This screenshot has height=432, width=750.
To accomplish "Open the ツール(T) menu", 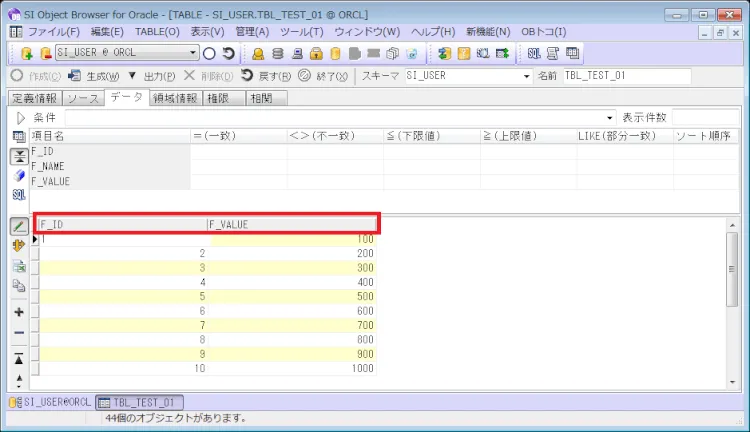I will (302, 32).
